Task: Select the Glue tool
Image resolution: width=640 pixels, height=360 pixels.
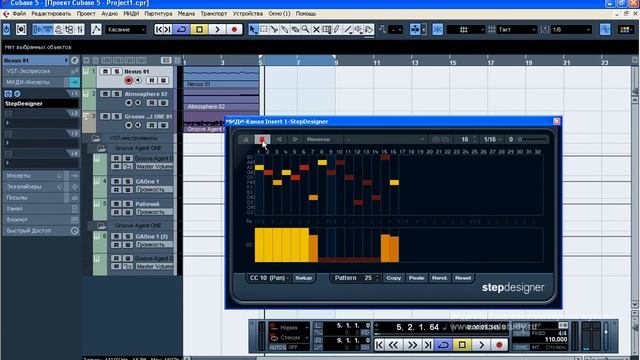Action: pyautogui.click(x=284, y=29)
